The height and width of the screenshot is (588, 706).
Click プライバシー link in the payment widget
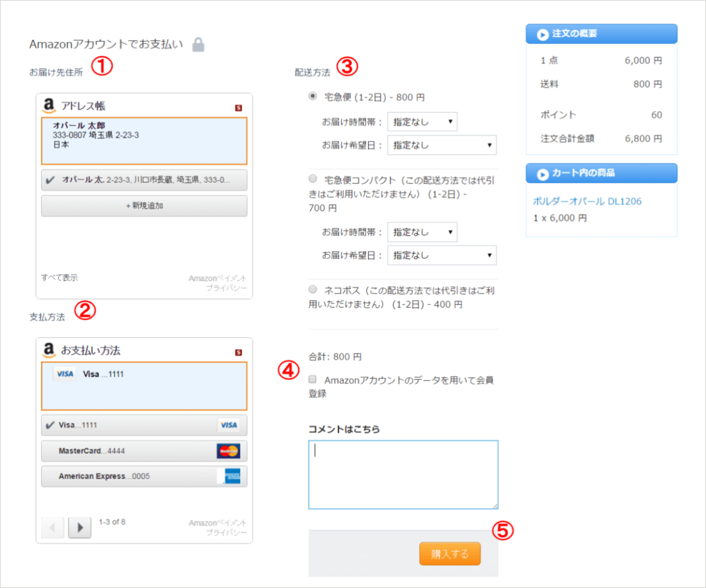pos(227,533)
